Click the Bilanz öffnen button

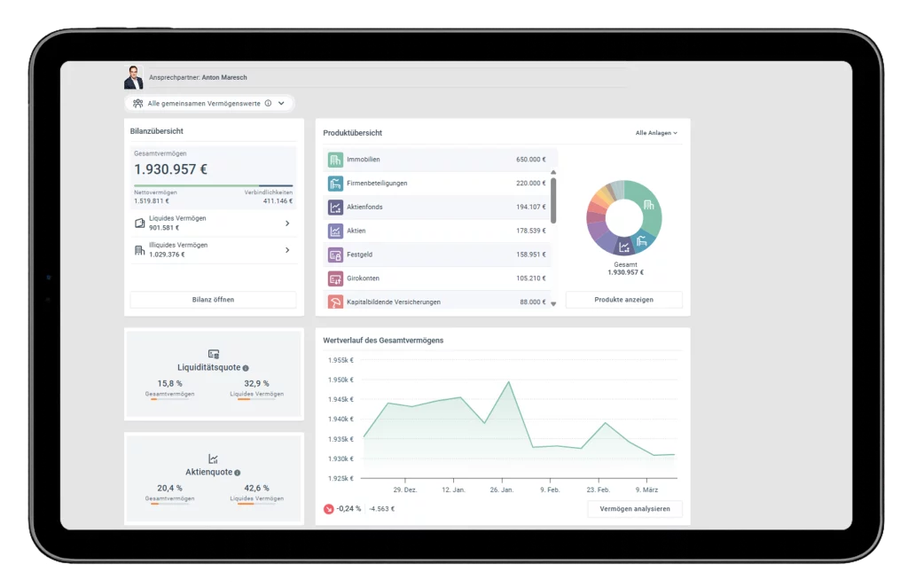coord(213,300)
